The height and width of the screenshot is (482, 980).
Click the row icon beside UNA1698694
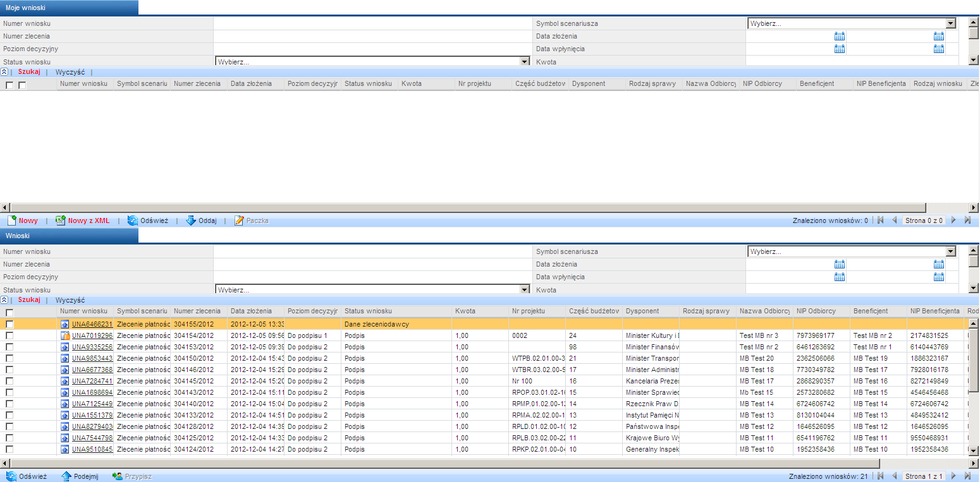point(64,392)
